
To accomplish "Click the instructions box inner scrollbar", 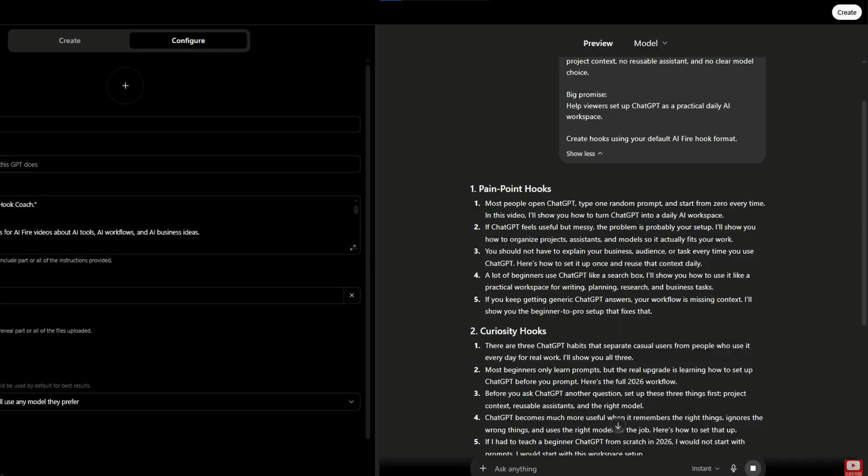I will click(356, 209).
